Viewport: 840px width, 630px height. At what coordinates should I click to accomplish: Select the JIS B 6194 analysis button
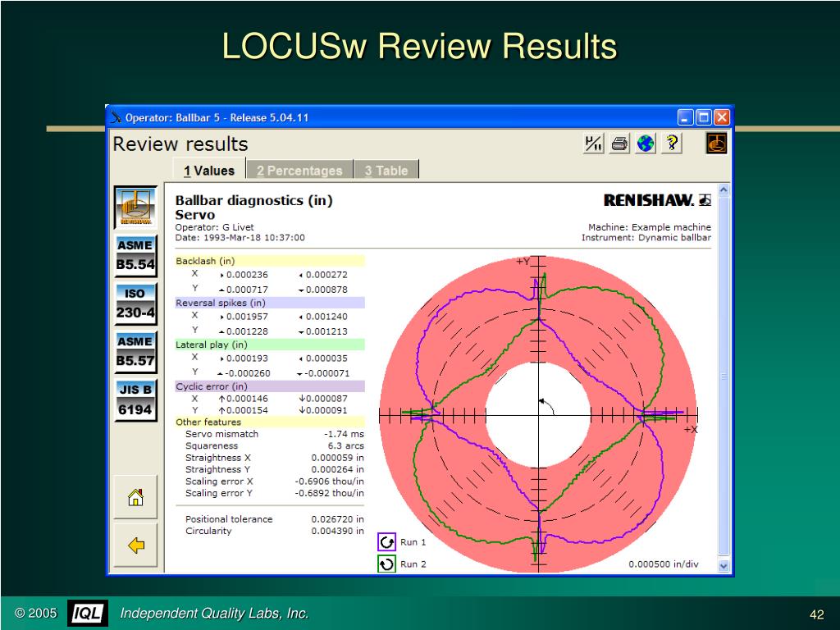[135, 400]
